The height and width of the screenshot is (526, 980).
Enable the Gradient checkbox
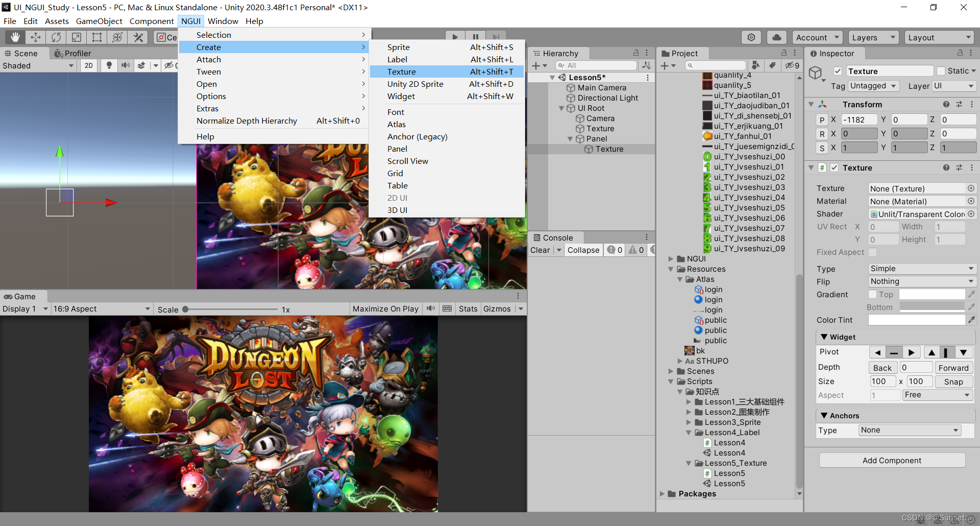pos(873,294)
